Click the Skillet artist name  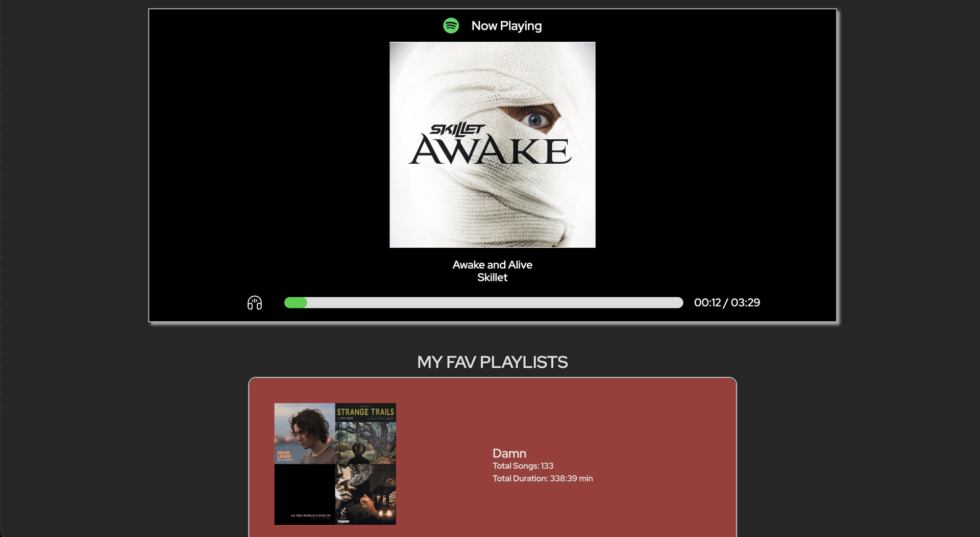tap(492, 277)
